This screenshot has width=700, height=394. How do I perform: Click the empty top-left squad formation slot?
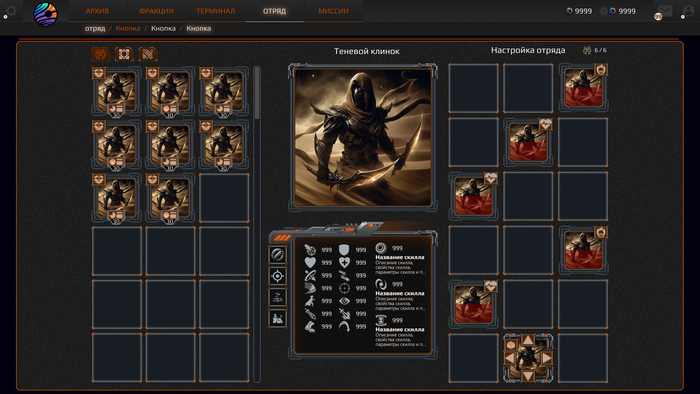point(474,88)
